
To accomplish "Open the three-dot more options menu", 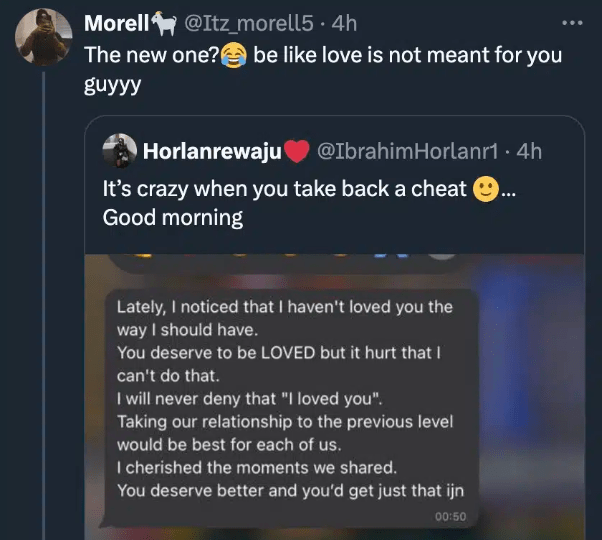I will (571, 23).
